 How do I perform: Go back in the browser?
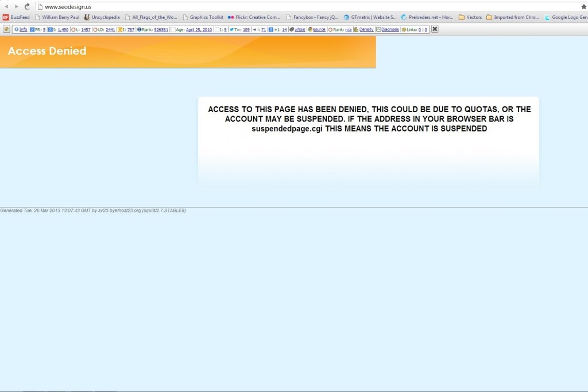pyautogui.click(x=6, y=6)
